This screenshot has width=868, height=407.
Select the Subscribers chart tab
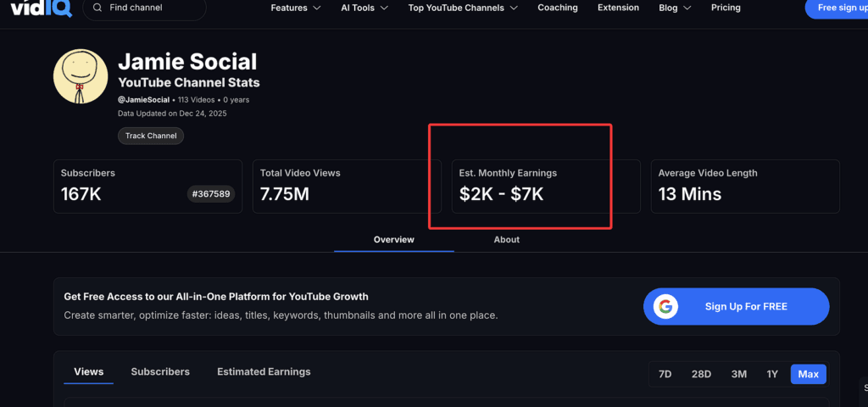(160, 372)
